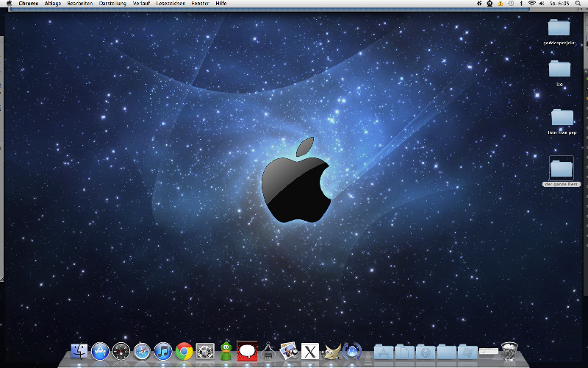Launch the App Store dock icon
Screen dimensions: 588x368
100,352
